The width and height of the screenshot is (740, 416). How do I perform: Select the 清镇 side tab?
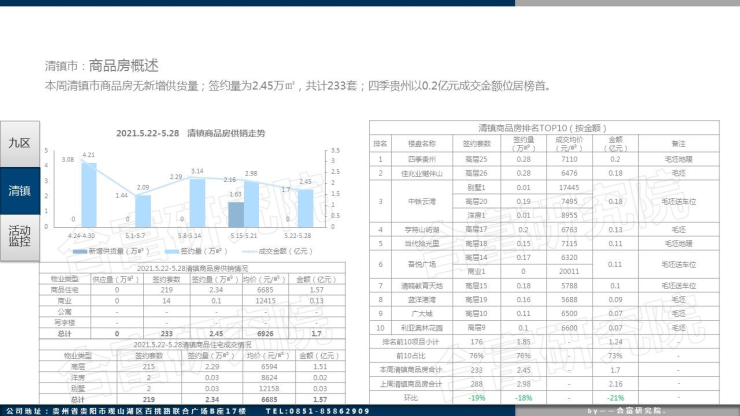coord(19,190)
